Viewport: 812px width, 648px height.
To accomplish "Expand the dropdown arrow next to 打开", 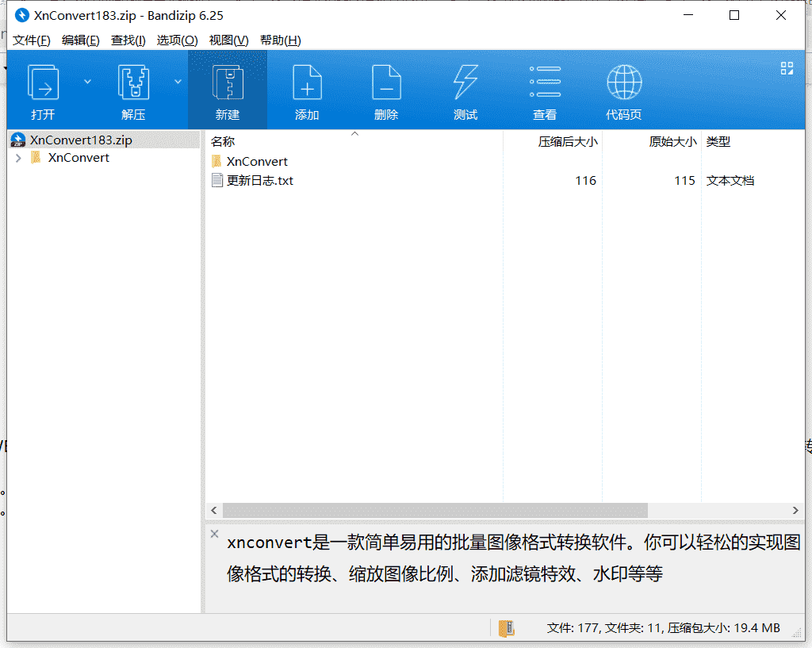I will coord(87,82).
